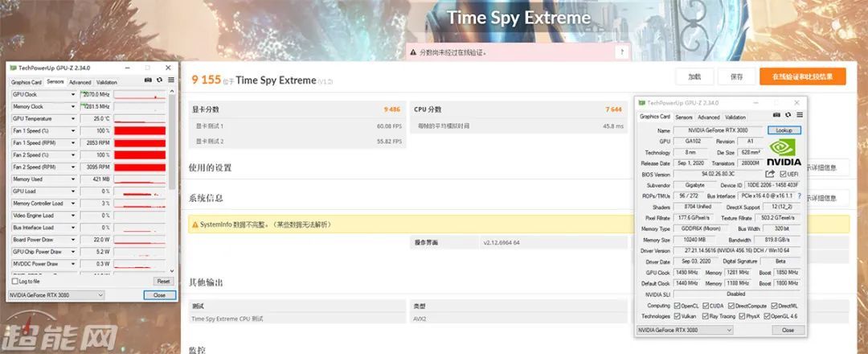Click the NVIDIA logo in GPU-Z
Screen dimensions: 868x354
(784, 152)
